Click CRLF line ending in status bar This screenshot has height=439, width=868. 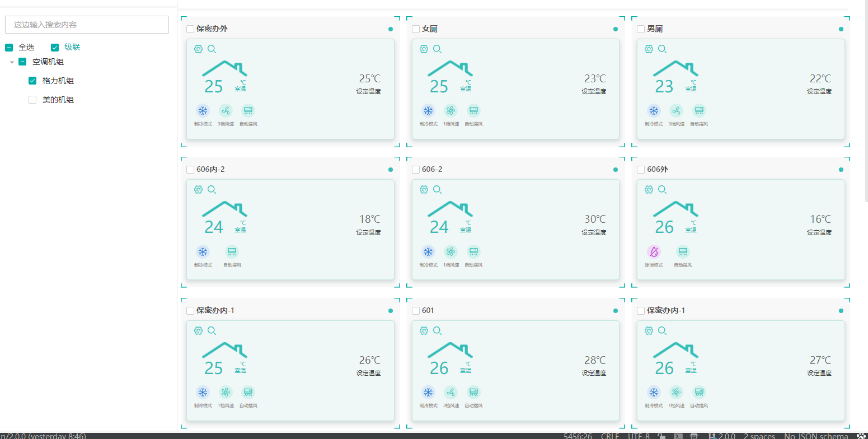tap(609, 436)
